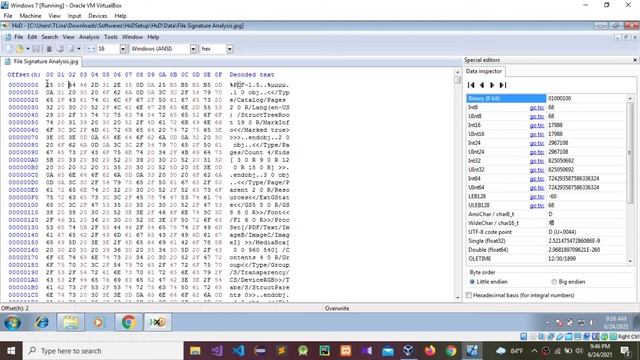Go to next byte in Data inspector

tap(492, 85)
